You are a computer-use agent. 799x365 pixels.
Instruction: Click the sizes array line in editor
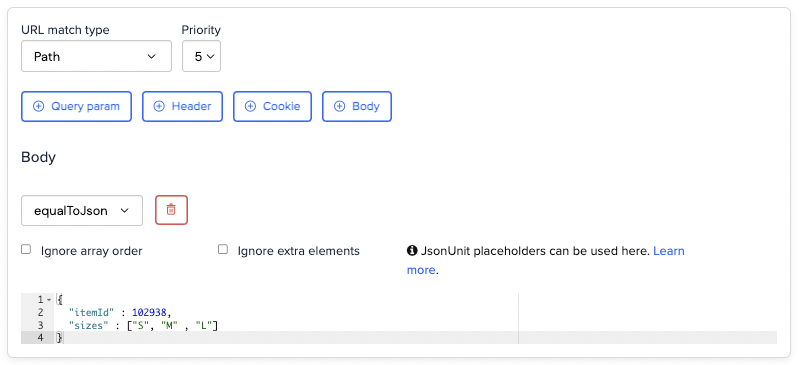click(x=285, y=325)
